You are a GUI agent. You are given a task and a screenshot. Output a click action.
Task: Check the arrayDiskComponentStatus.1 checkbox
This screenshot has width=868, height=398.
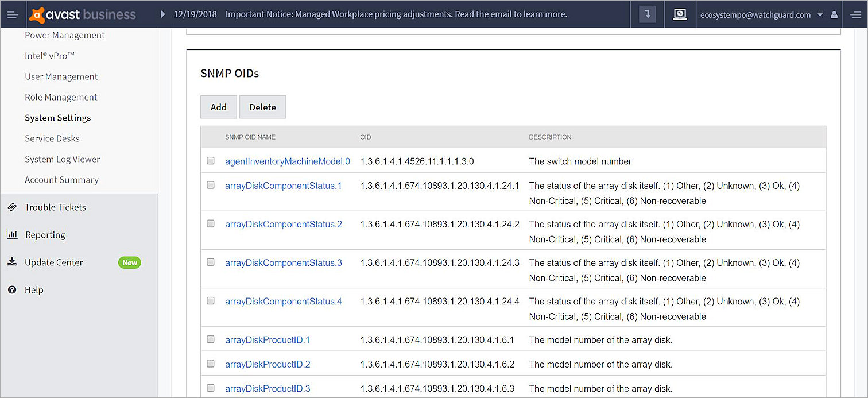click(210, 185)
